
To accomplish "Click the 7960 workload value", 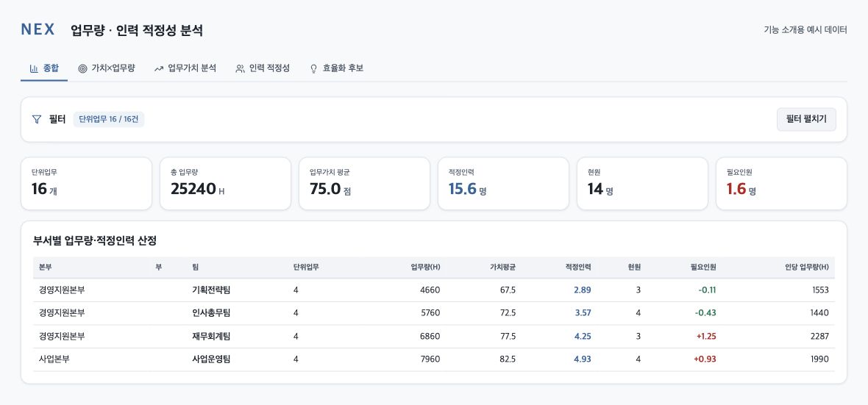I will pyautogui.click(x=430, y=359).
